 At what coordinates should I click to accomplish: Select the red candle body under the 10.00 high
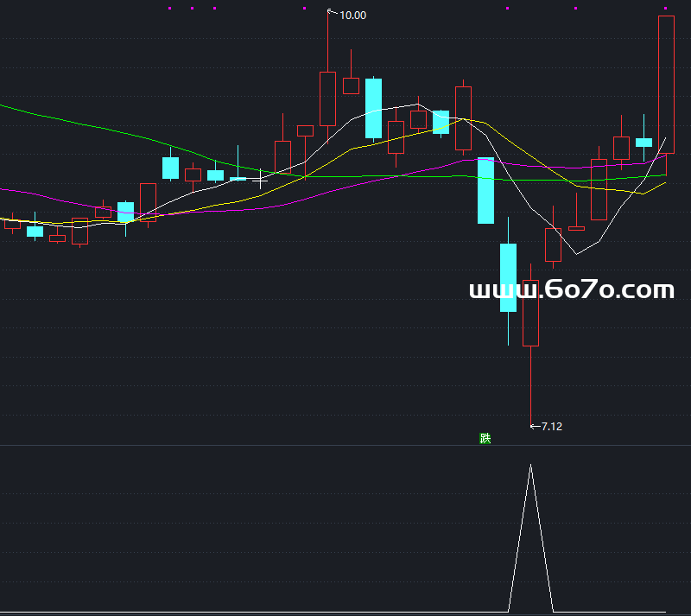327,98
